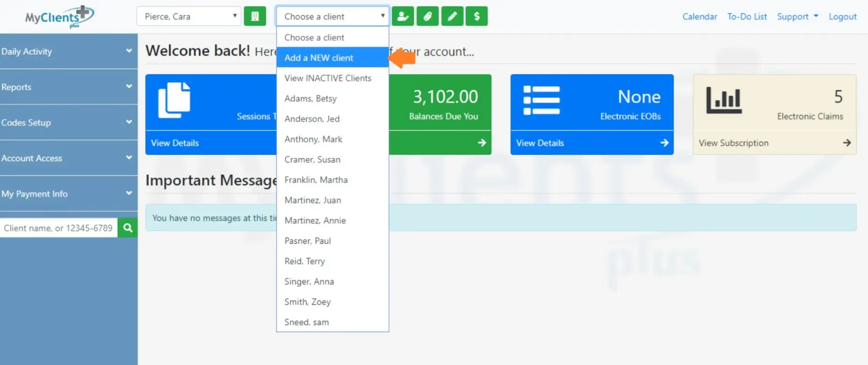Open the Pierce, Cara therapist dropdown
This screenshot has width=868, height=365.
click(189, 16)
